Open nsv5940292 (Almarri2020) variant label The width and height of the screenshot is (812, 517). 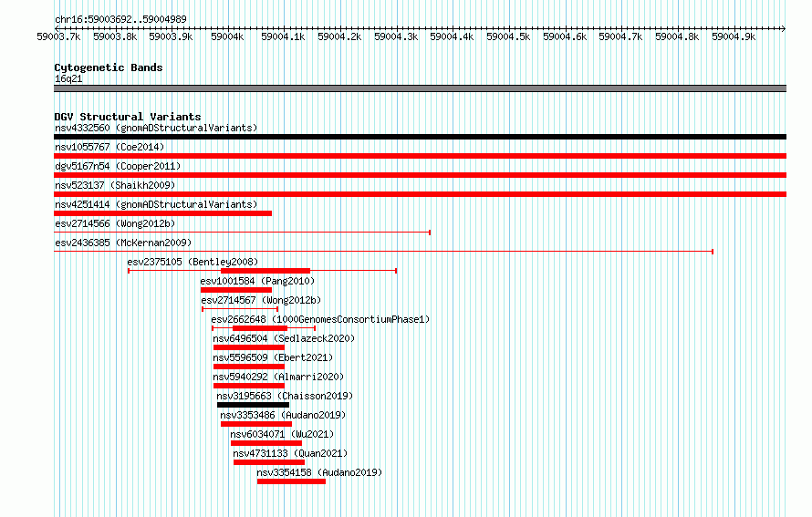(278, 377)
